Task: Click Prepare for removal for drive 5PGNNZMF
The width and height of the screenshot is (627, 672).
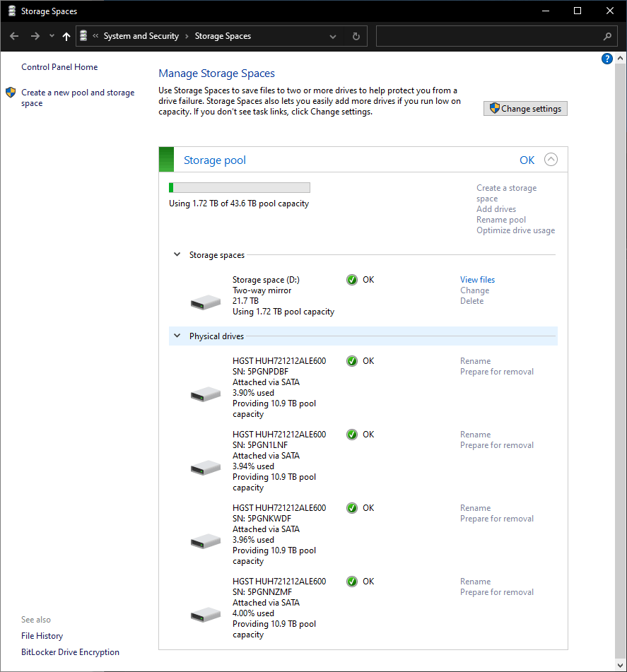Action: (x=497, y=592)
